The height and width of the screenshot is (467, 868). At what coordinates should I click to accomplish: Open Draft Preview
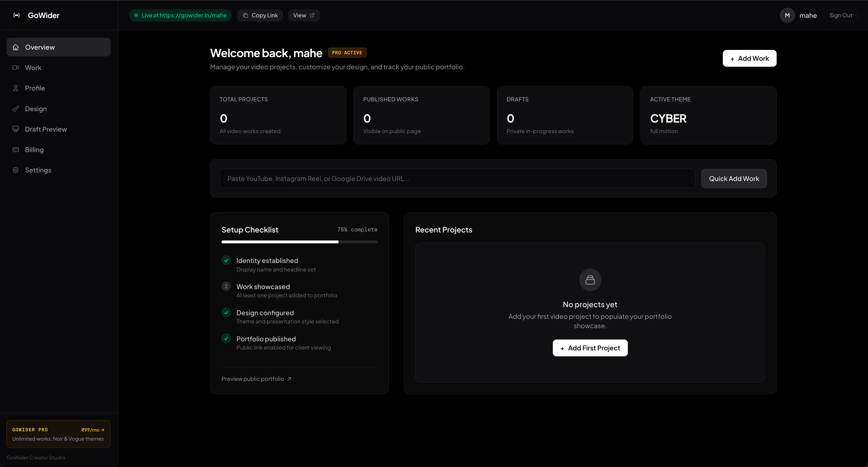click(58, 129)
